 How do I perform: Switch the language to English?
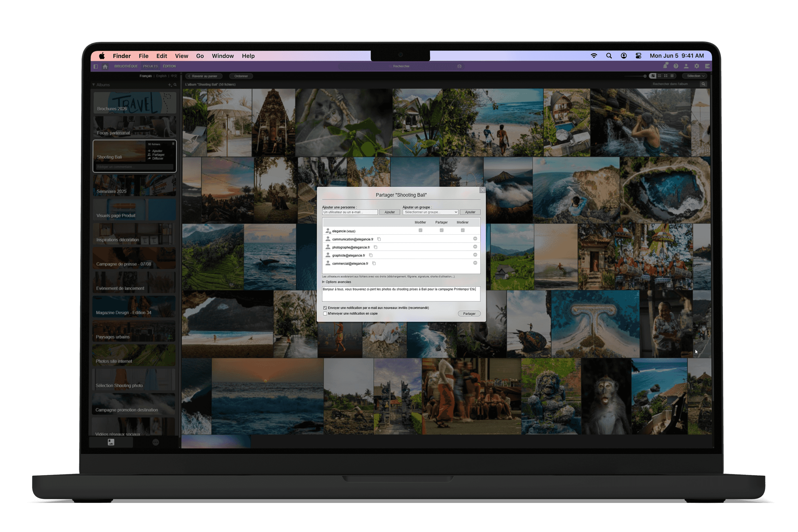tap(161, 76)
